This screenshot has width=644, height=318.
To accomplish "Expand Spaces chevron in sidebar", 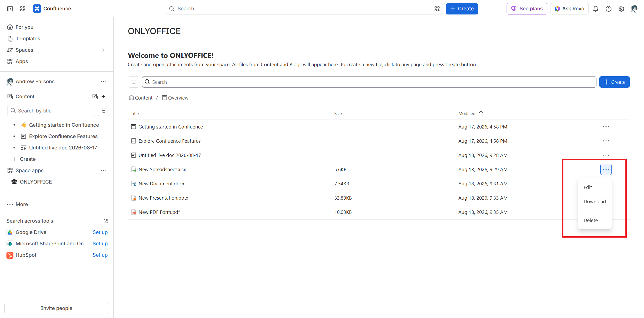I will pos(104,50).
